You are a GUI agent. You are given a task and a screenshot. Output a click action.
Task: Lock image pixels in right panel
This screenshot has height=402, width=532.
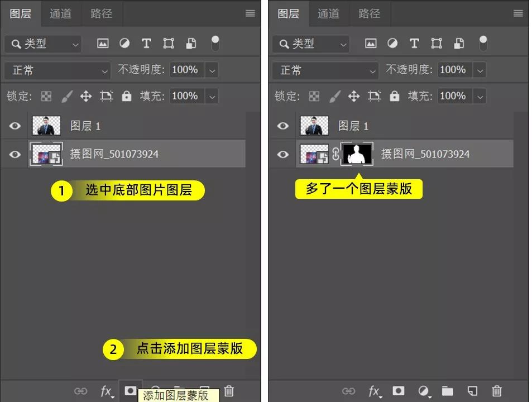tap(335, 97)
